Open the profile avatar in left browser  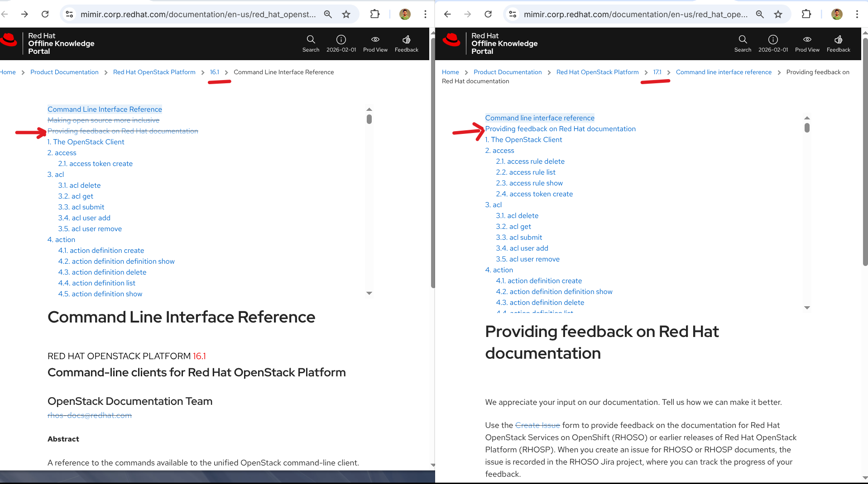pyautogui.click(x=405, y=14)
